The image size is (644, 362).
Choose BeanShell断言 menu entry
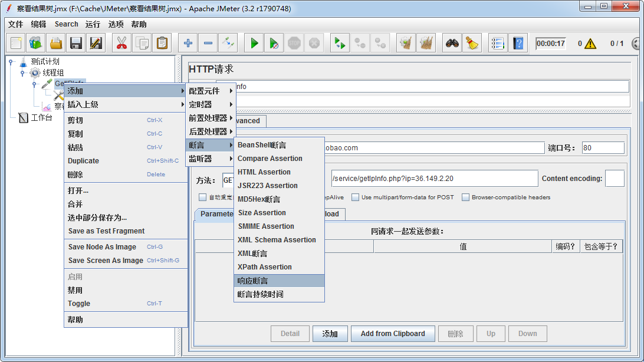coord(280,145)
